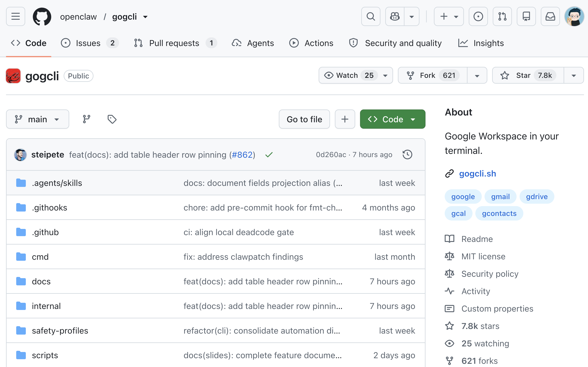
Task: Open the hamburger navigation menu
Action: coord(16,16)
